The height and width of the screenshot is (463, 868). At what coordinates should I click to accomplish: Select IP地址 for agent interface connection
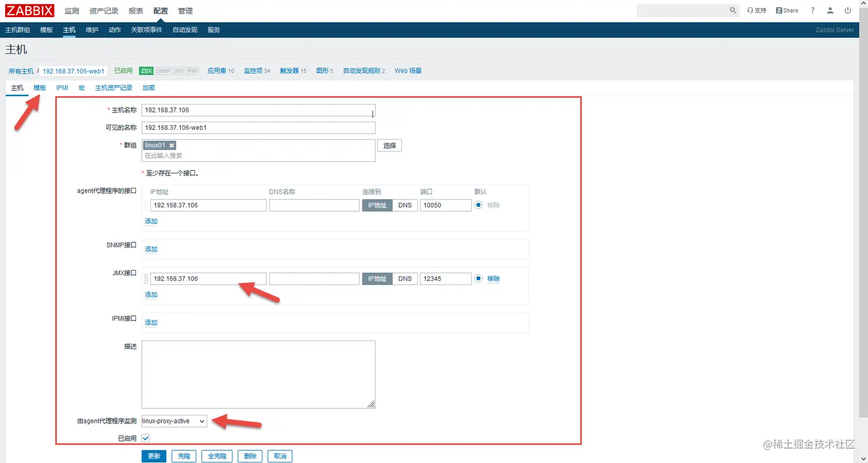point(377,205)
